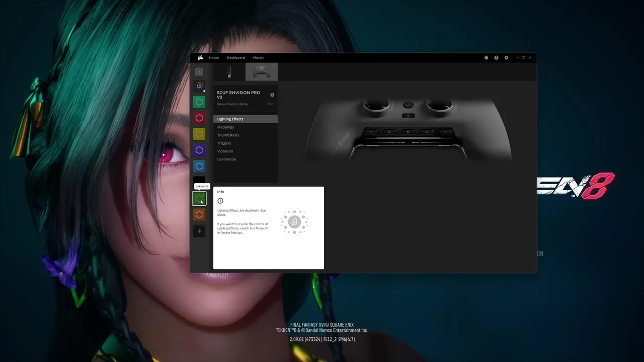Select the blue profile icon

click(x=199, y=166)
